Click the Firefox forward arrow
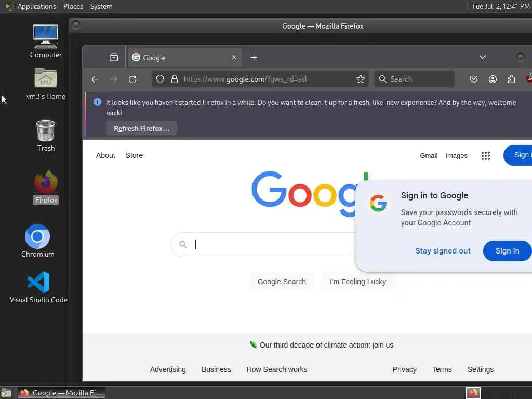 click(x=114, y=79)
